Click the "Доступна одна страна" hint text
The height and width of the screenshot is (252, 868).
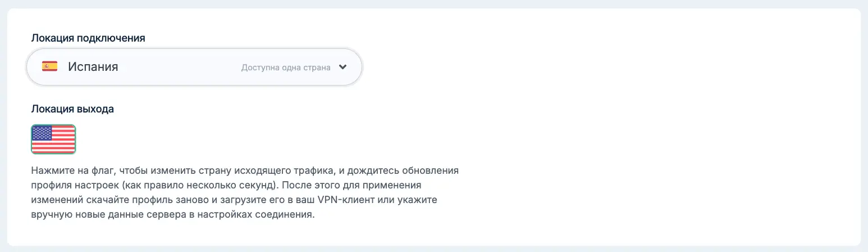click(x=286, y=67)
